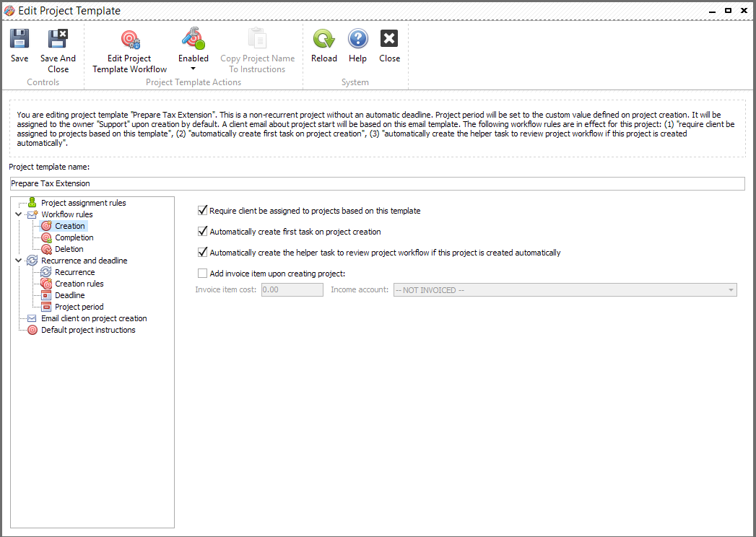Image resolution: width=756 pixels, height=537 pixels.
Task: Select the Recurrence and deadline tree item
Action: (84, 261)
